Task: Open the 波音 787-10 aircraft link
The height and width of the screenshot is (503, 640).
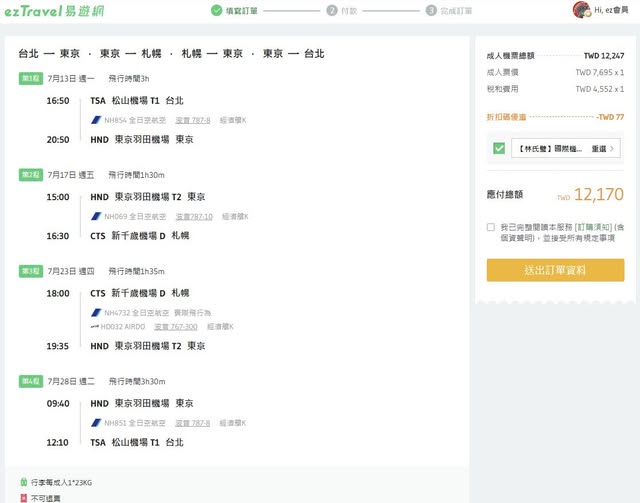Action: 194,216
